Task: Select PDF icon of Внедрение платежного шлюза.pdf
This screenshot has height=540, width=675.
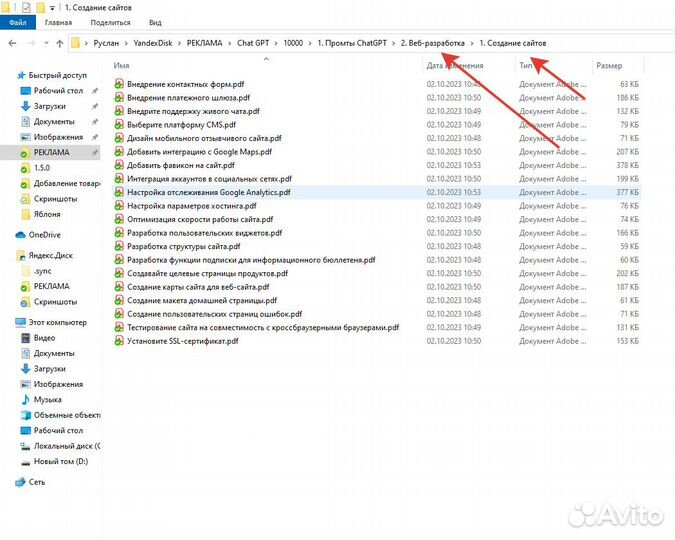Action: 119,98
